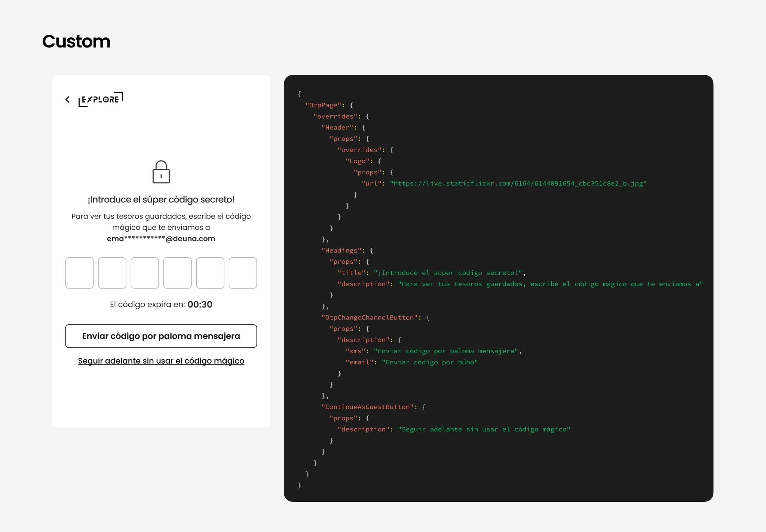Focus the sixth OTP digit box
Screen dimensions: 766x532
(x=243, y=273)
